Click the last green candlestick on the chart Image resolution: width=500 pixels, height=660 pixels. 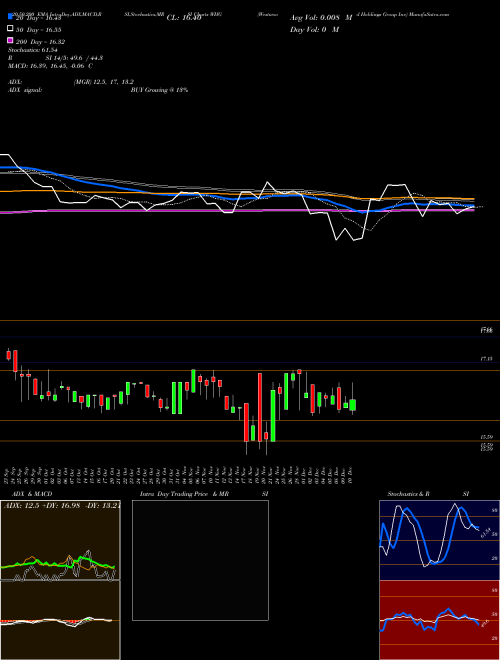(x=353, y=405)
